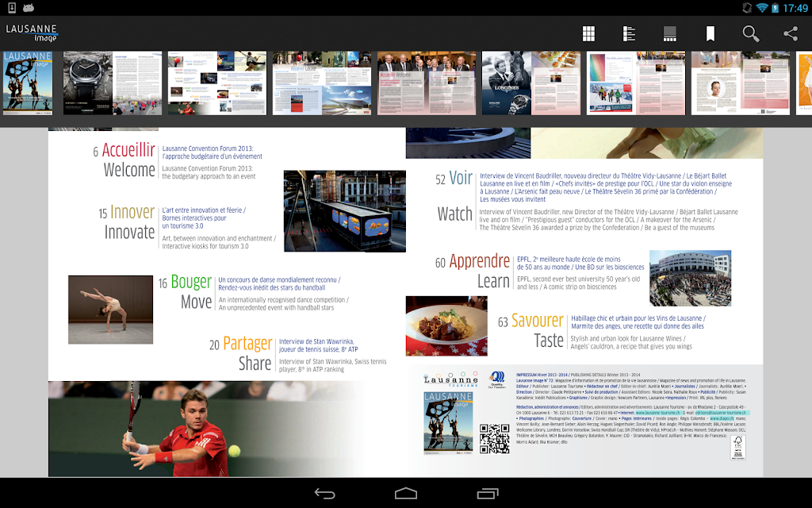Tap the Accueillir heading on page 6
Image resolution: width=812 pixels, height=508 pixels.
coord(128,150)
